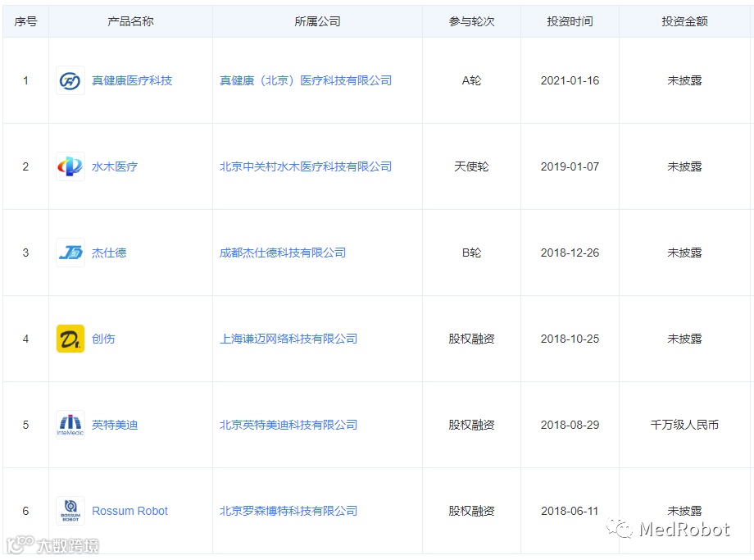This screenshot has height=560, width=754.
Task: Select the date 2021-01-16
Action: point(570,80)
